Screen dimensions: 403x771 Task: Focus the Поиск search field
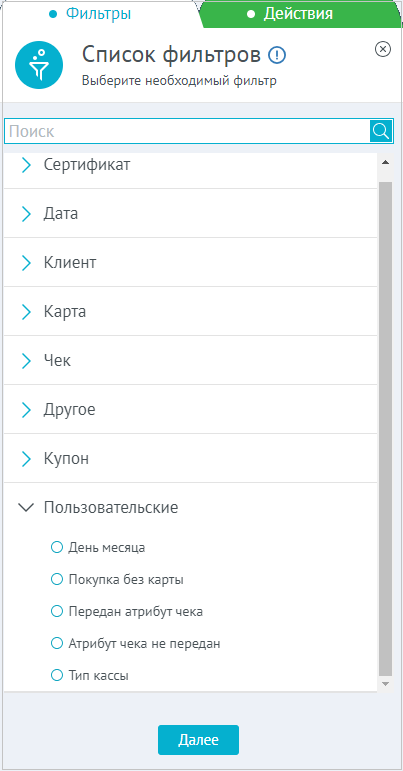187,131
